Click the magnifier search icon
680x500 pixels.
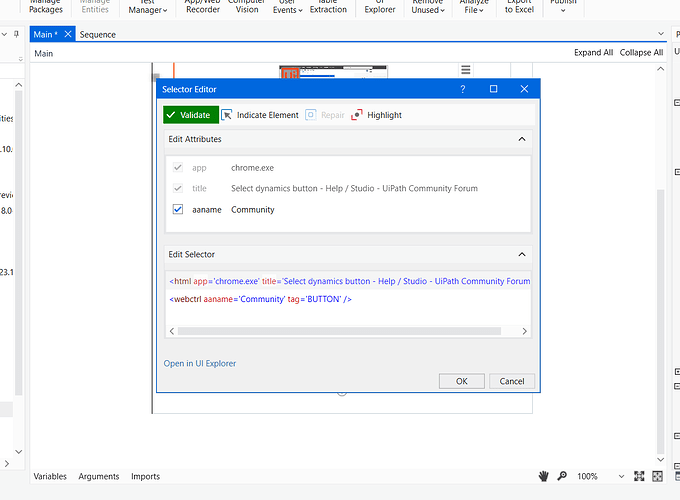[x=562, y=476]
